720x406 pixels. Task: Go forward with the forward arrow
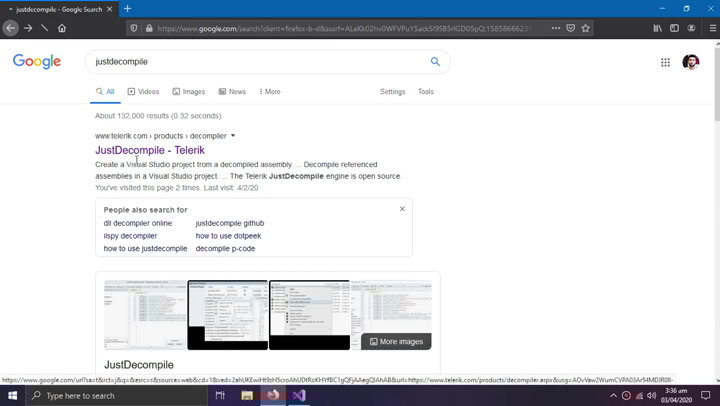pos(28,28)
